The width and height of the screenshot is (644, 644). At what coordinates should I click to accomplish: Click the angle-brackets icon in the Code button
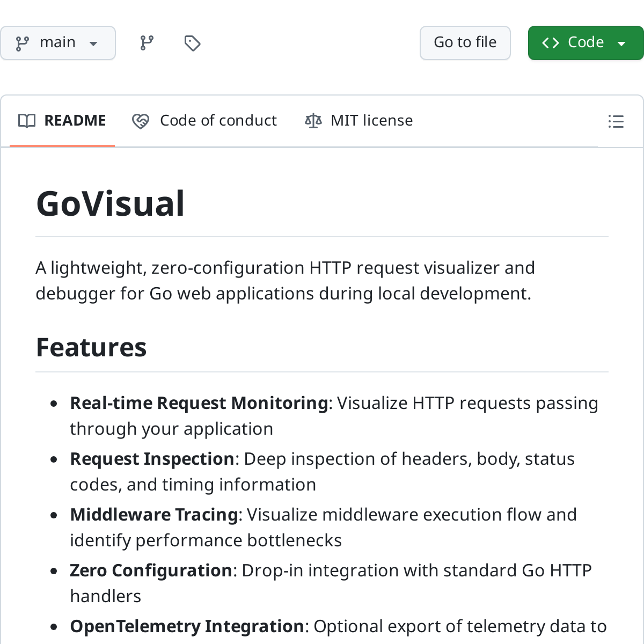[551, 43]
